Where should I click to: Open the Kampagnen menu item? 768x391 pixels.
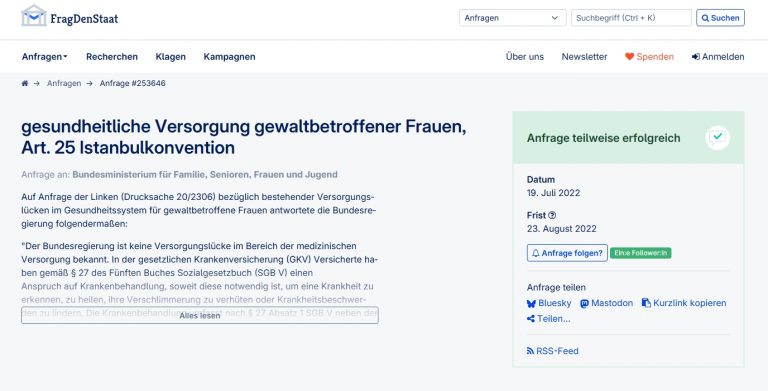pos(229,57)
